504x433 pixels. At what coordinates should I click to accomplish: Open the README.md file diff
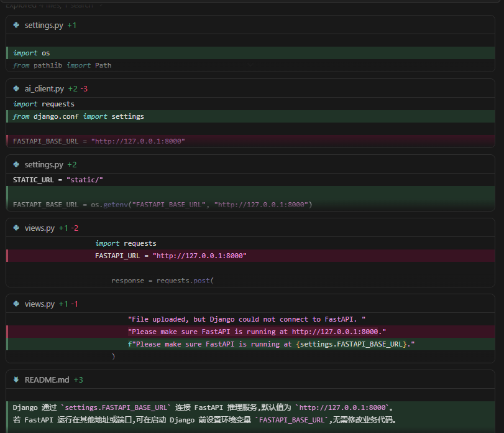coord(47,379)
